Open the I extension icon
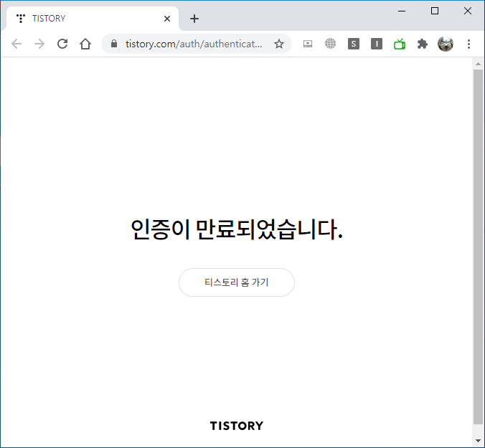 click(x=377, y=44)
